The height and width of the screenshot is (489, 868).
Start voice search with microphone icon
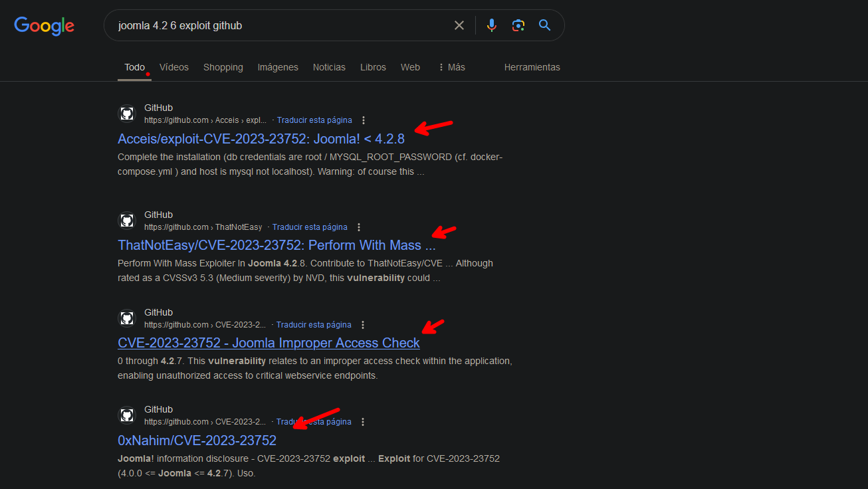[x=492, y=25]
